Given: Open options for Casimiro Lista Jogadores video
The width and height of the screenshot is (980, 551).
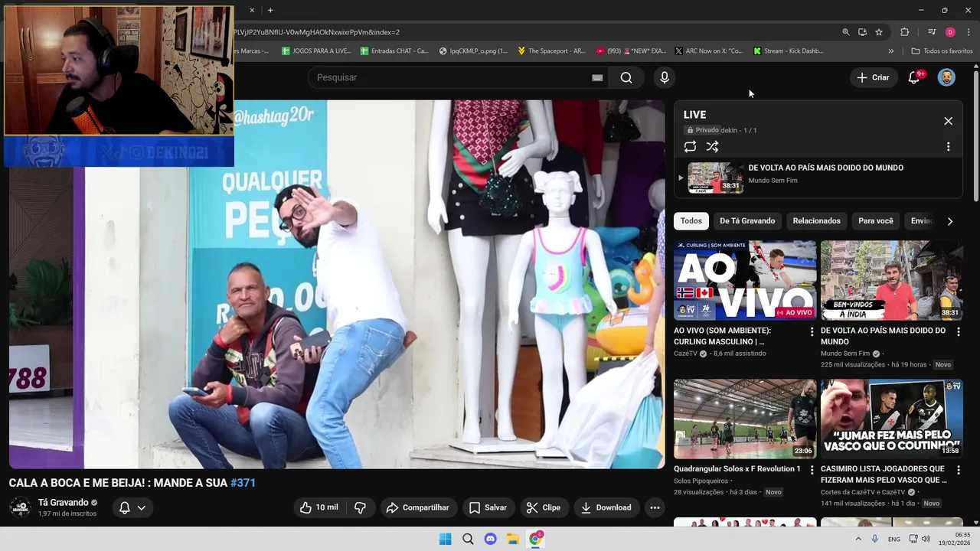Looking at the screenshot, I should point(959,470).
